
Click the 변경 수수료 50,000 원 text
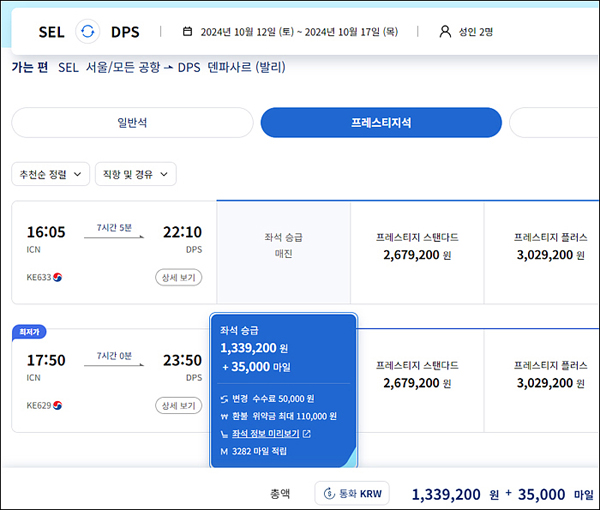pos(273,399)
